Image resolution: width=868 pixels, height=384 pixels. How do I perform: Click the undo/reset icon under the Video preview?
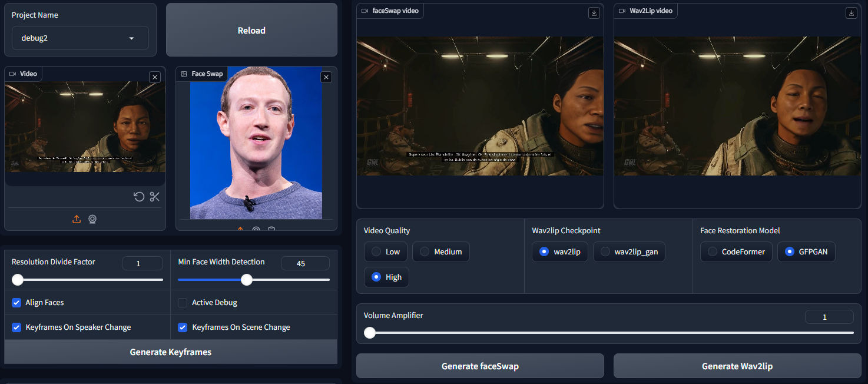tap(139, 197)
